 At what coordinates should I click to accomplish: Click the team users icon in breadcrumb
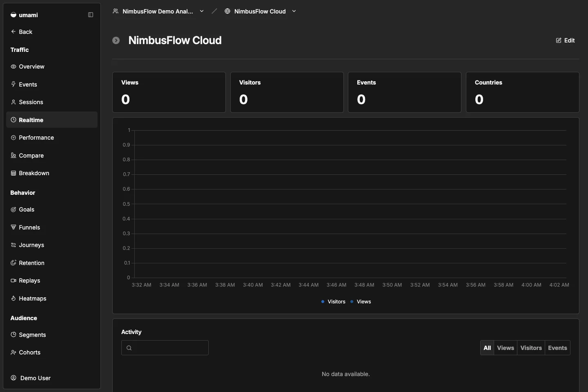pyautogui.click(x=116, y=11)
